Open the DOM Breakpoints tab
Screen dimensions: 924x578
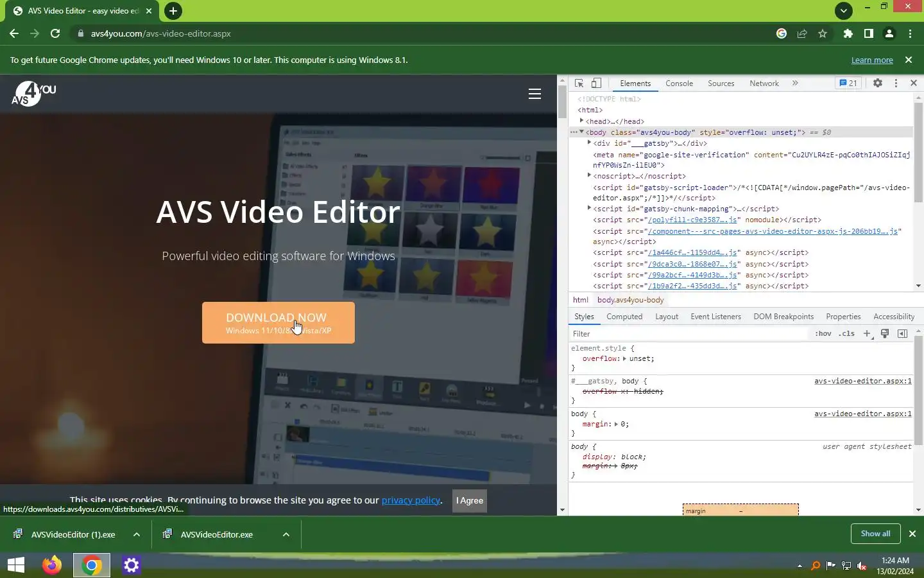783,317
